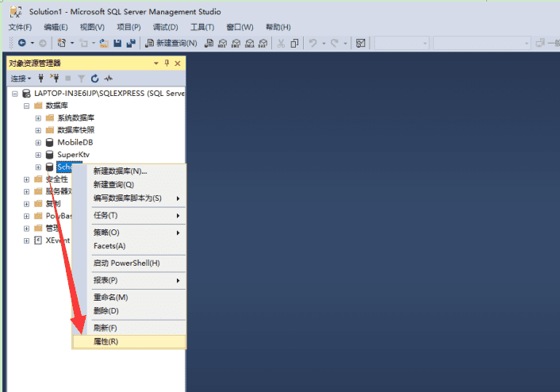Click the cut scissors icon
Image resolution: width=560 pixels, height=392 pixels.
(x=281, y=44)
